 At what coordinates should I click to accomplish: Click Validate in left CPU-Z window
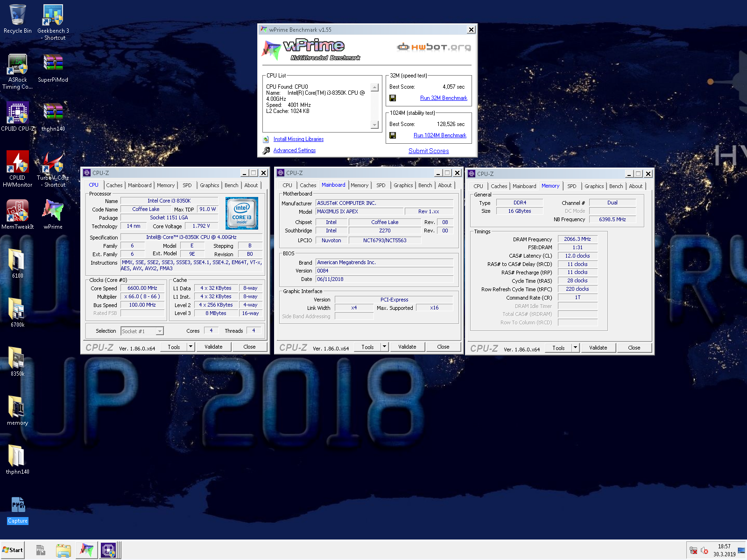[213, 347]
